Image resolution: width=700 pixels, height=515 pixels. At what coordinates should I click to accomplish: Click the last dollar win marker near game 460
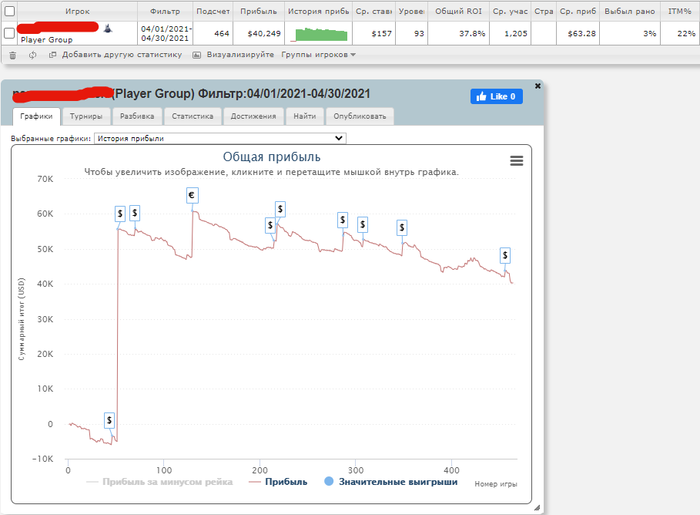(505, 255)
